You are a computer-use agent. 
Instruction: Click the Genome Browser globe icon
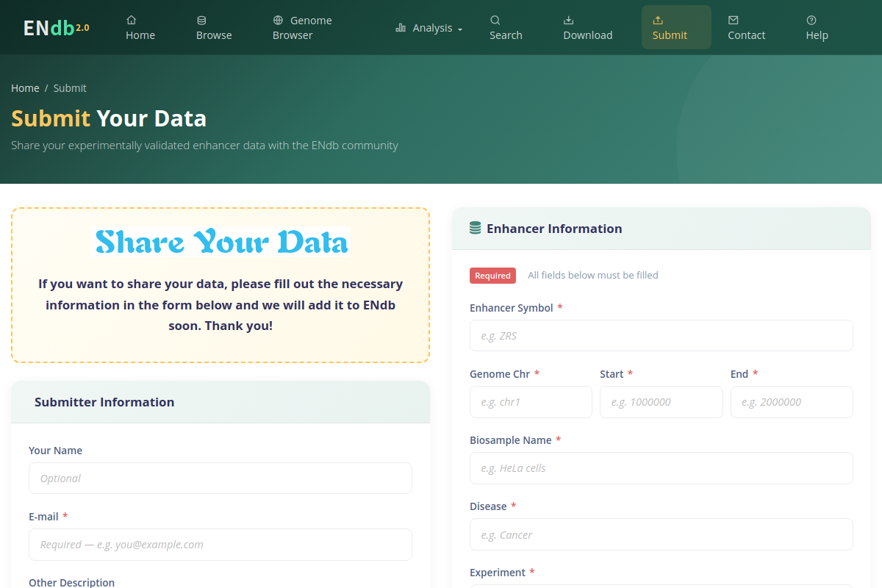pos(278,21)
